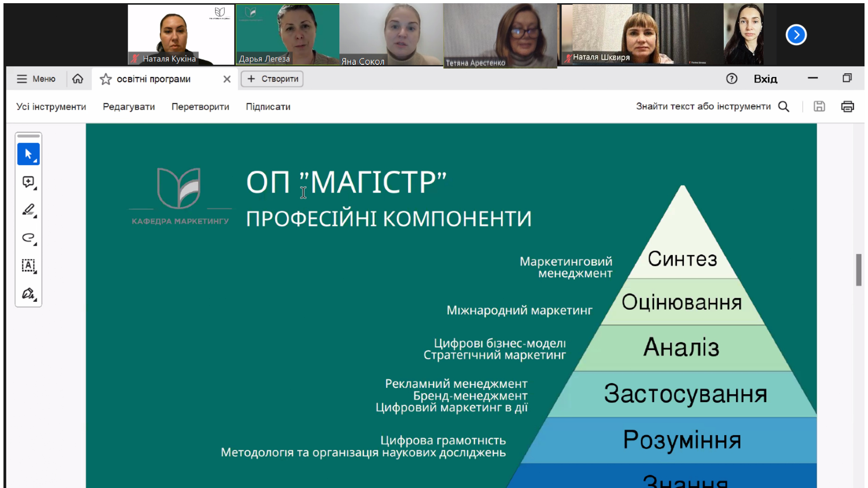Open the help question mark icon

pos(731,79)
